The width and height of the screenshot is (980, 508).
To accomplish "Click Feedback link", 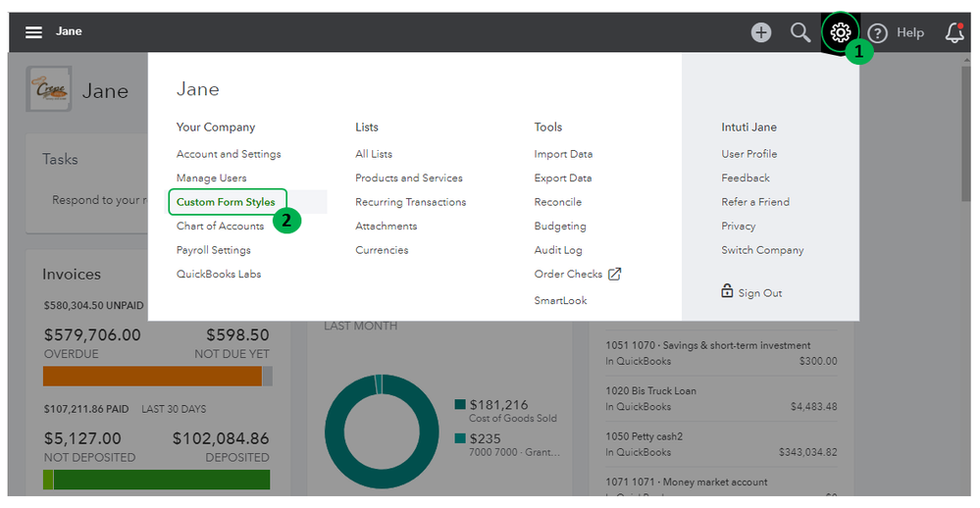I will [745, 178].
